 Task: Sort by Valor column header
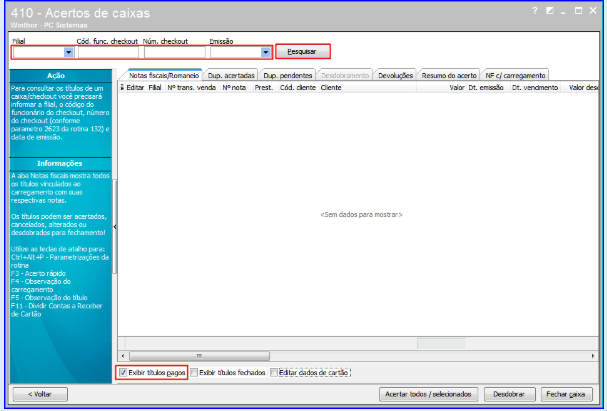pyautogui.click(x=442, y=87)
